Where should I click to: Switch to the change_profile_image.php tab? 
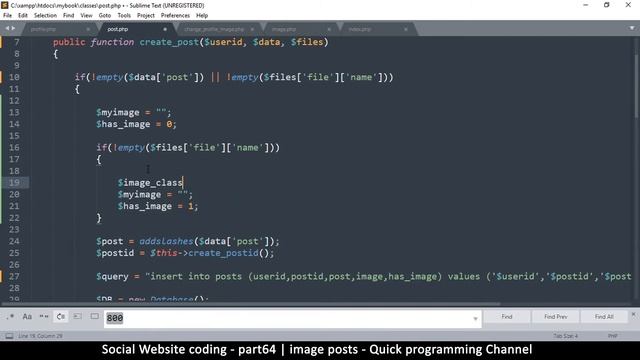213,29
